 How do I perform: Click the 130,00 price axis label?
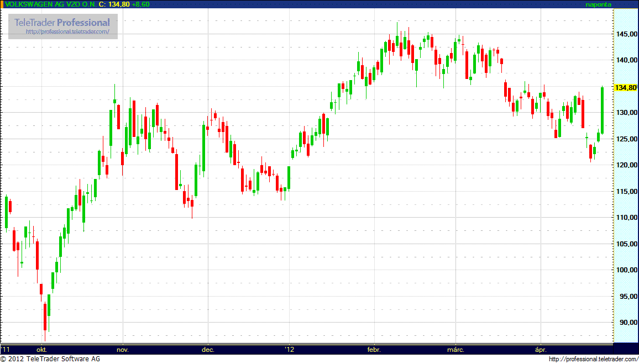(626, 113)
